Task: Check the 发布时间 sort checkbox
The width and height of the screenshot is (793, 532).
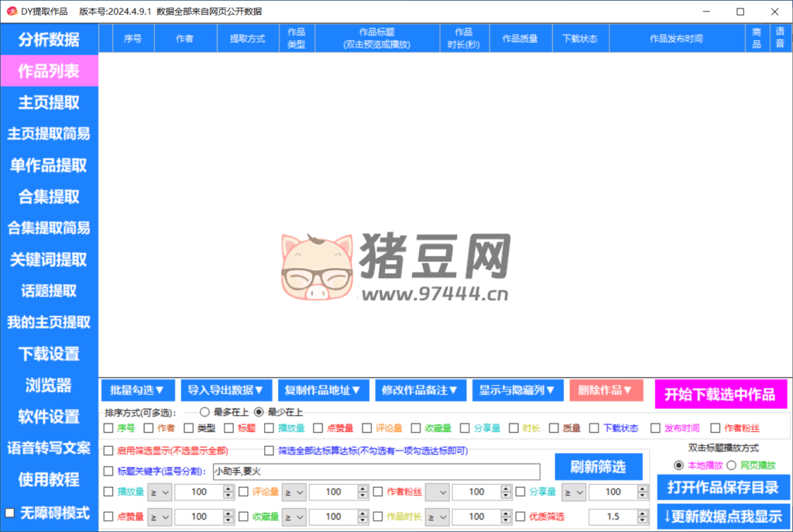Action: point(655,428)
